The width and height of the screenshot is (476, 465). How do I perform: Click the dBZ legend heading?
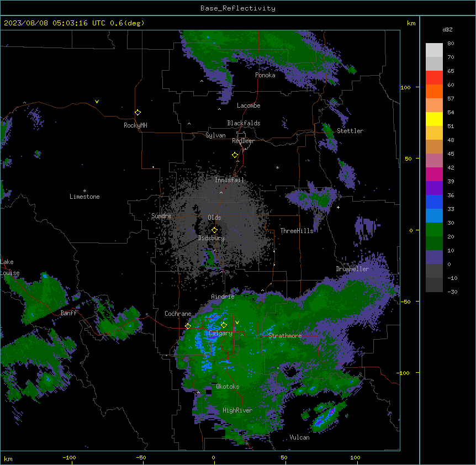pyautogui.click(x=447, y=29)
